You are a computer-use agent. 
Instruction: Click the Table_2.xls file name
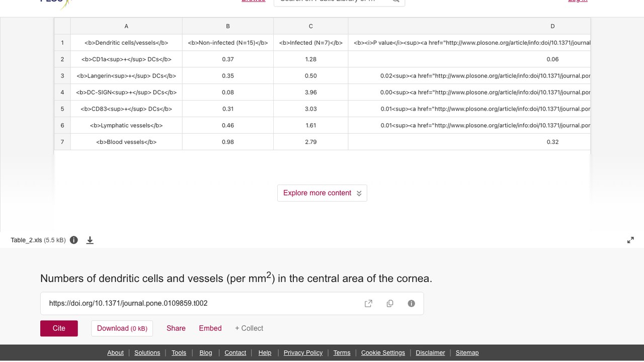(x=26, y=240)
